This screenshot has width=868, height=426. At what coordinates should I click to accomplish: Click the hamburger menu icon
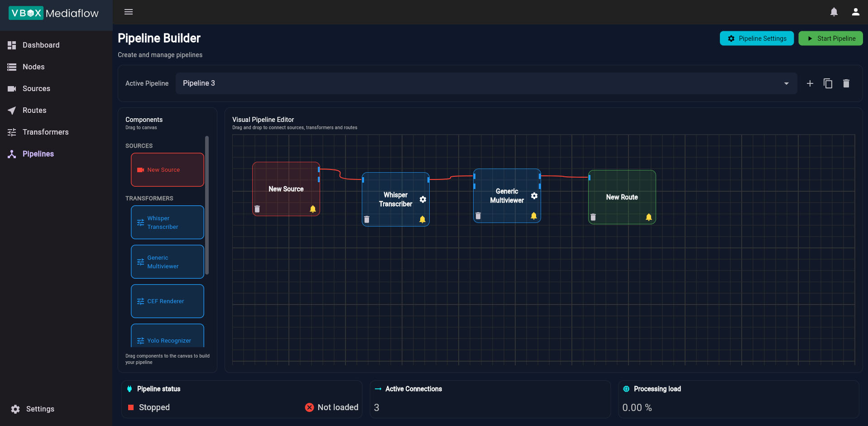point(129,12)
